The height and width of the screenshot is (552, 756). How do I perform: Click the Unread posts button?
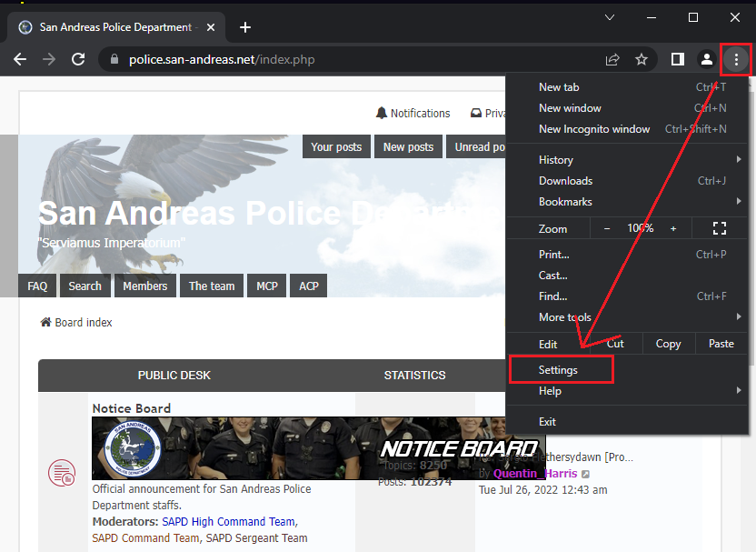(x=476, y=146)
